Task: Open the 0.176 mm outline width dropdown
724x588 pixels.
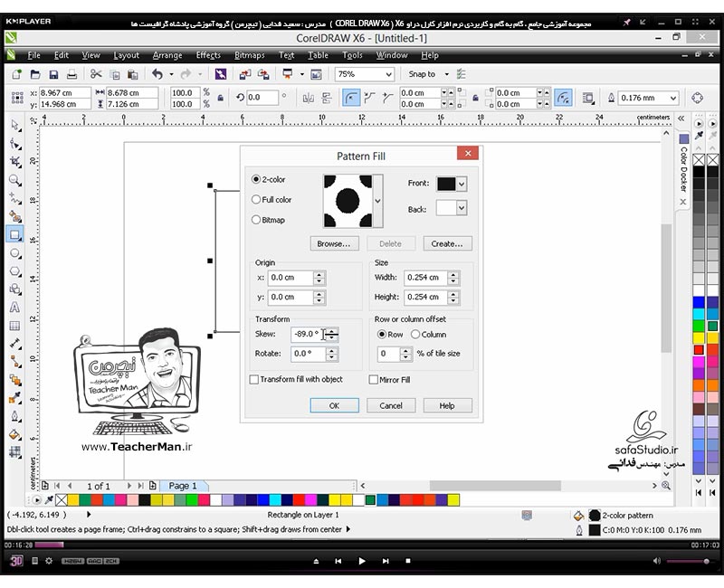Action: click(x=673, y=98)
